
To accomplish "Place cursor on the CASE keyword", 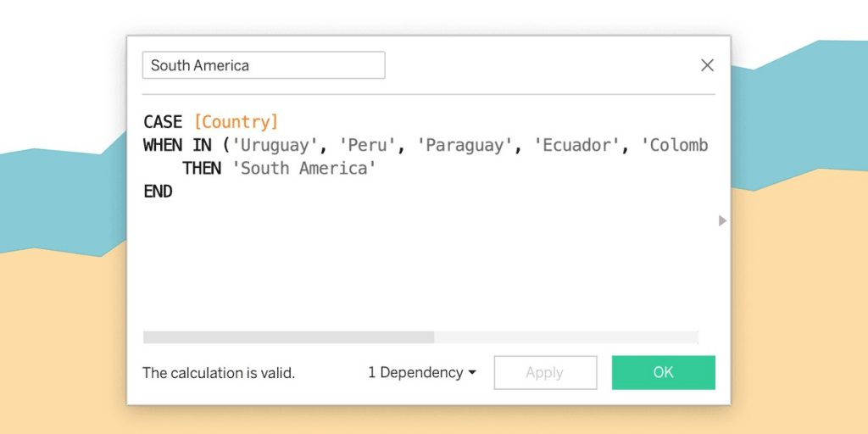I will coord(163,122).
